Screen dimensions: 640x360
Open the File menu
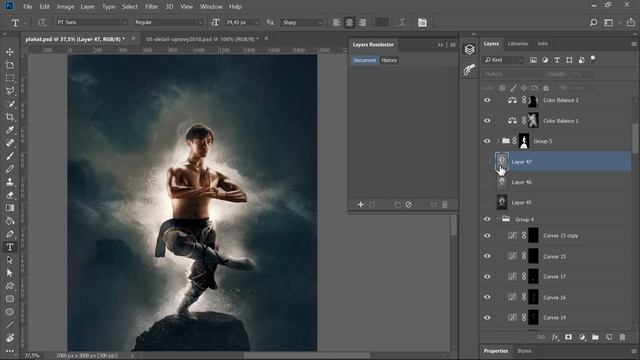coord(27,7)
